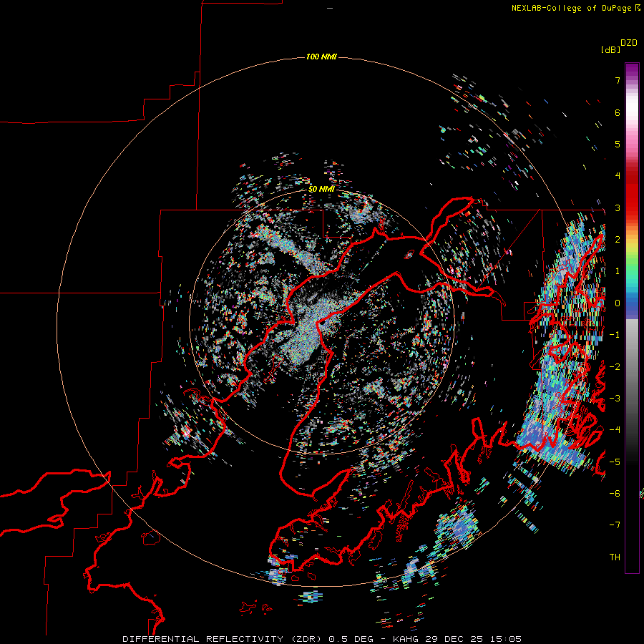Click the Differential Reflectivity (ZDR) caption text
Image resolution: width=644 pixels, height=644 pixels.
[x=223, y=639]
